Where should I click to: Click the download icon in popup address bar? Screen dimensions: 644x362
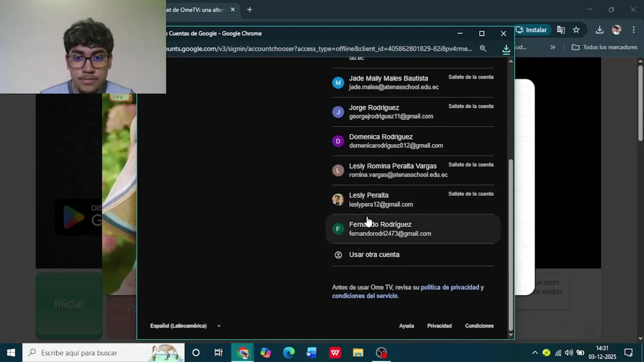[x=506, y=49]
